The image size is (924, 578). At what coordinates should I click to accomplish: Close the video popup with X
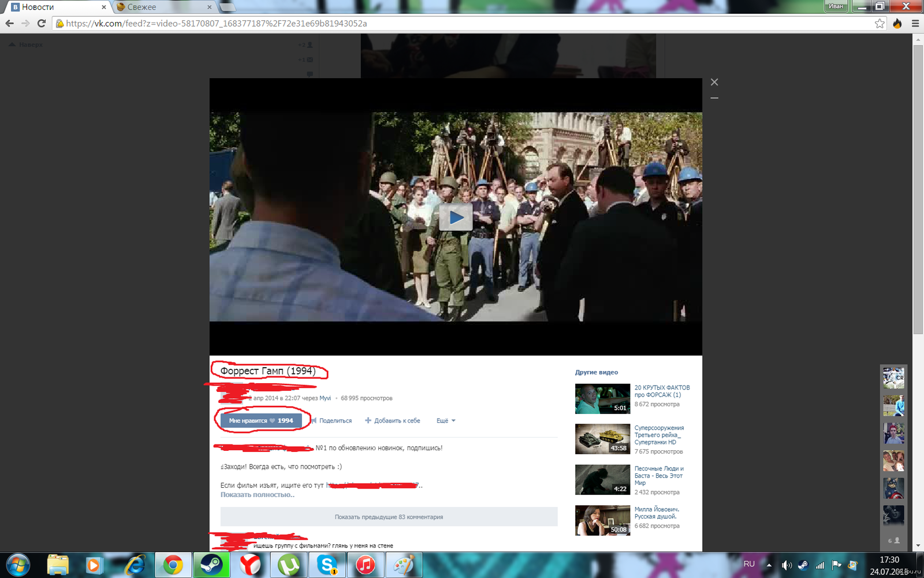(714, 82)
